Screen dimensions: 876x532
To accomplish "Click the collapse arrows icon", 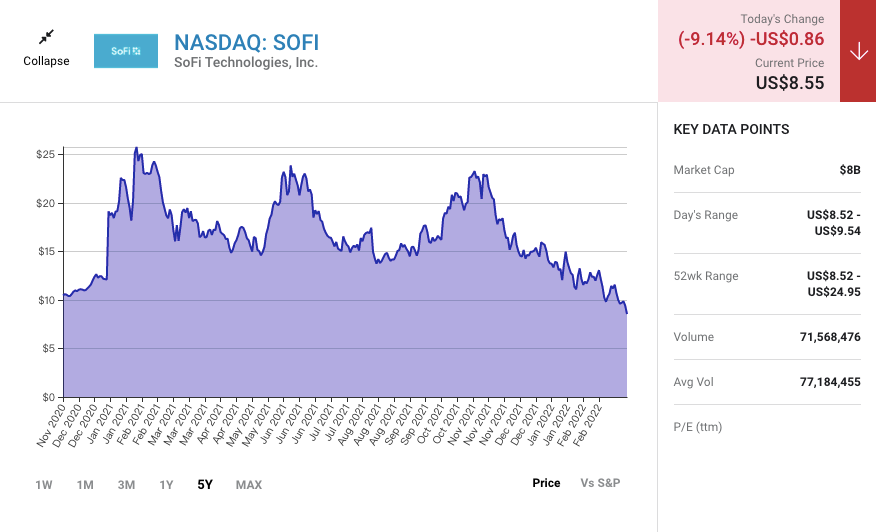I will pos(46,37).
